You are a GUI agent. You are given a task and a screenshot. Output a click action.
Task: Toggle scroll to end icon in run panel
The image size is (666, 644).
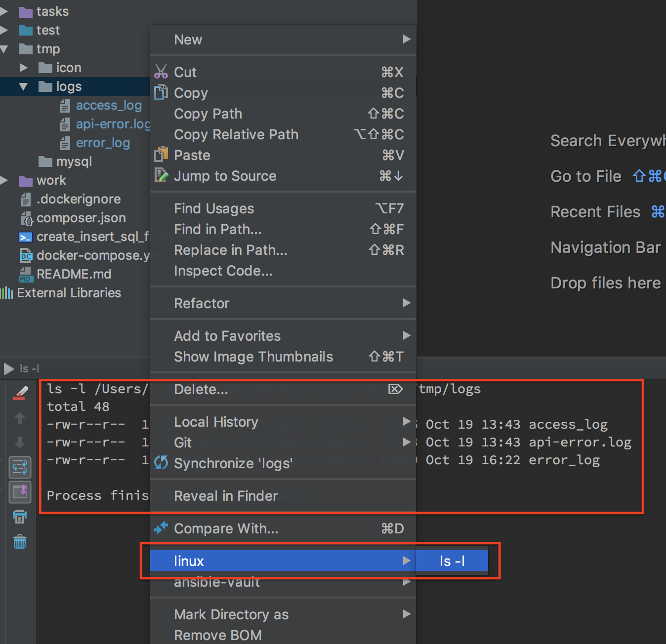point(20,492)
